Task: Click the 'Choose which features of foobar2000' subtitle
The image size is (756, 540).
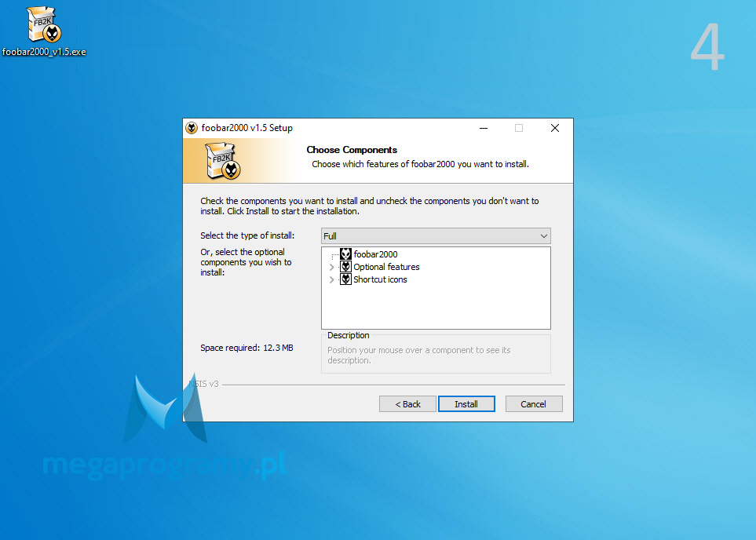Action: (x=421, y=164)
